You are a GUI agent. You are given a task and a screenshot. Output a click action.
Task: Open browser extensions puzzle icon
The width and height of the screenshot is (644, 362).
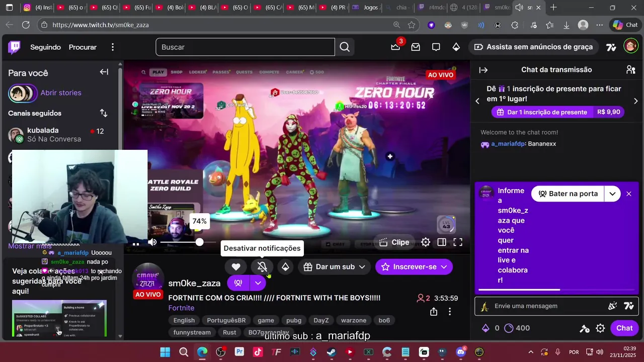[x=515, y=25]
